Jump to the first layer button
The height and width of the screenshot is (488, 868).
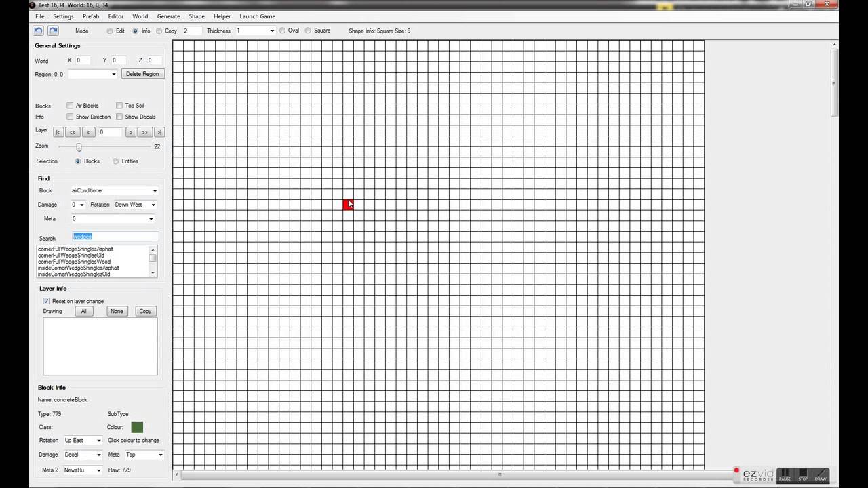(58, 132)
